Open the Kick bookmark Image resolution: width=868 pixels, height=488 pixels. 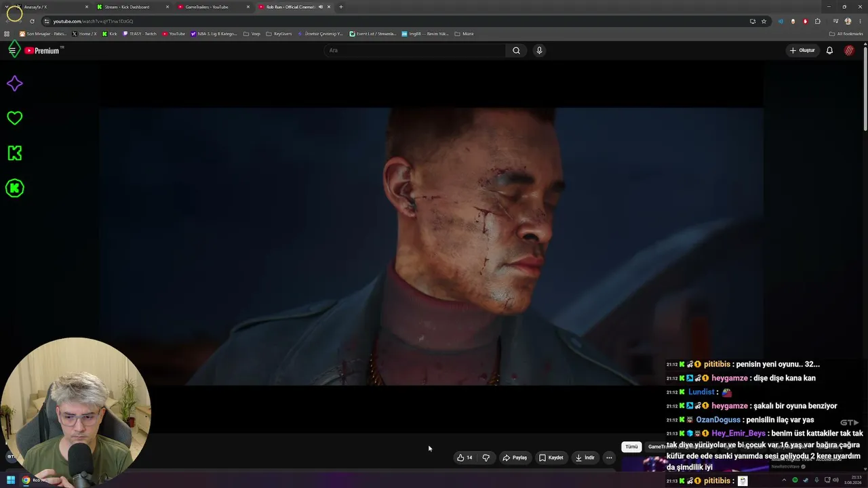pyautogui.click(x=110, y=34)
